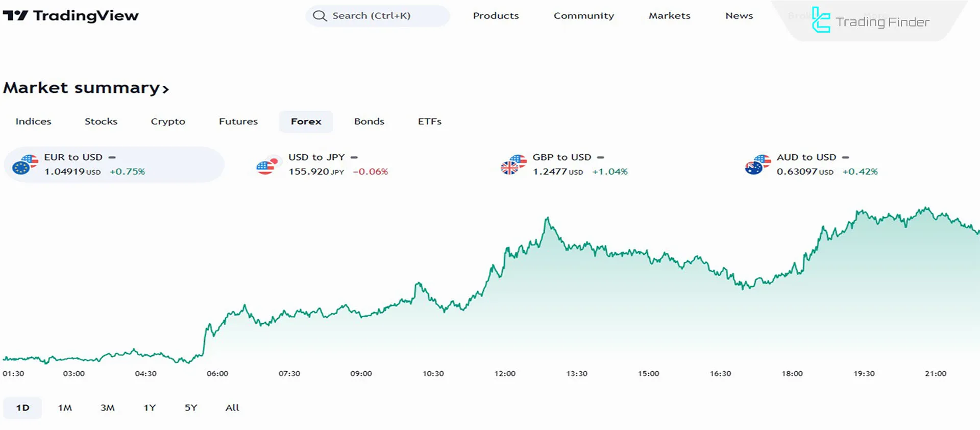Open the Products menu
Image resolution: width=980 pixels, height=430 pixels.
pos(496,16)
